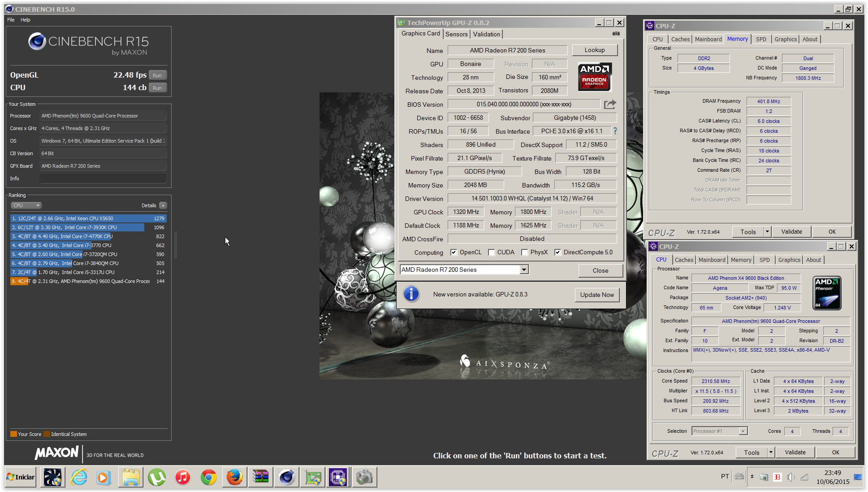Click the Cinebench R15 logo
This screenshot has height=492, width=868.
[x=88, y=44]
